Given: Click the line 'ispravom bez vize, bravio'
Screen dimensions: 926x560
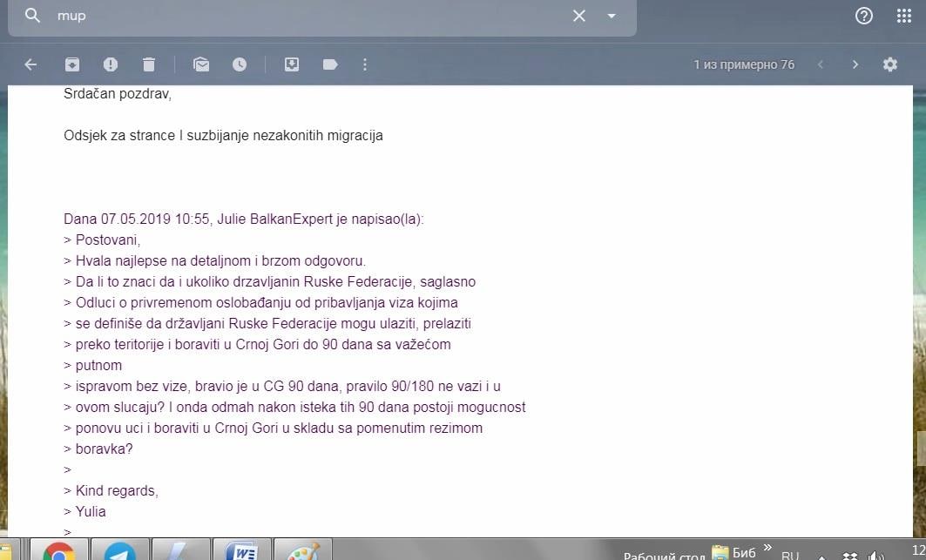Looking at the screenshot, I should pyautogui.click(x=282, y=387).
